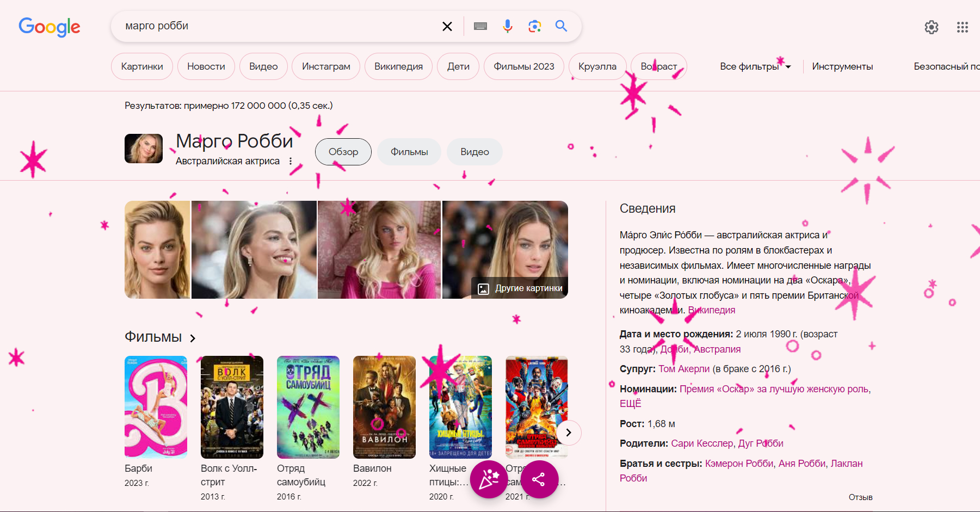Clear the search query with the X

pyautogui.click(x=447, y=26)
